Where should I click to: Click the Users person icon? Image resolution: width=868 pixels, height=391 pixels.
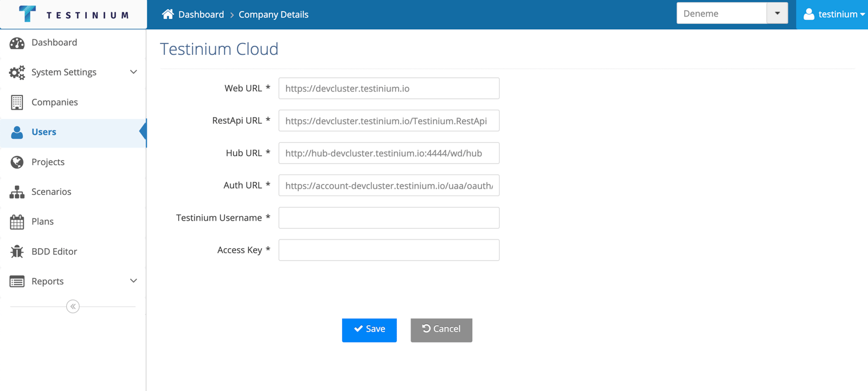point(17,132)
